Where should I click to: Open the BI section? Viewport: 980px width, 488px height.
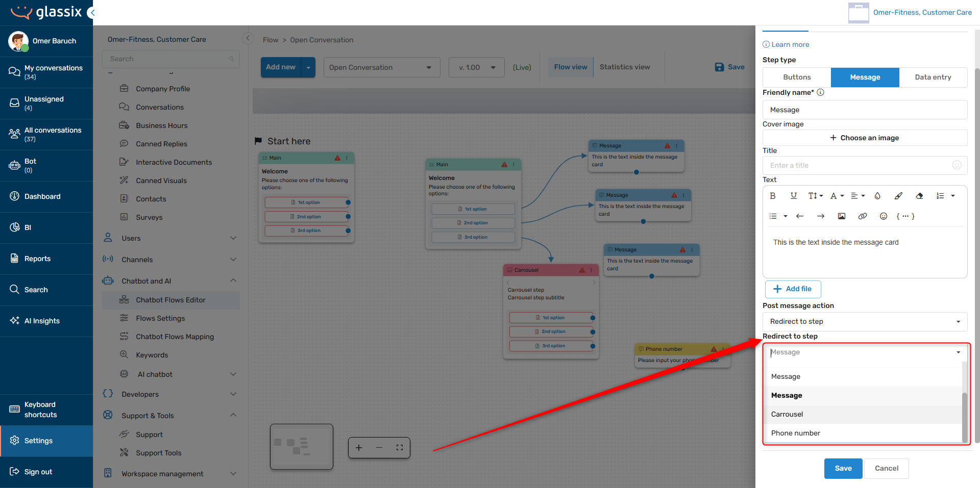[x=46, y=227]
